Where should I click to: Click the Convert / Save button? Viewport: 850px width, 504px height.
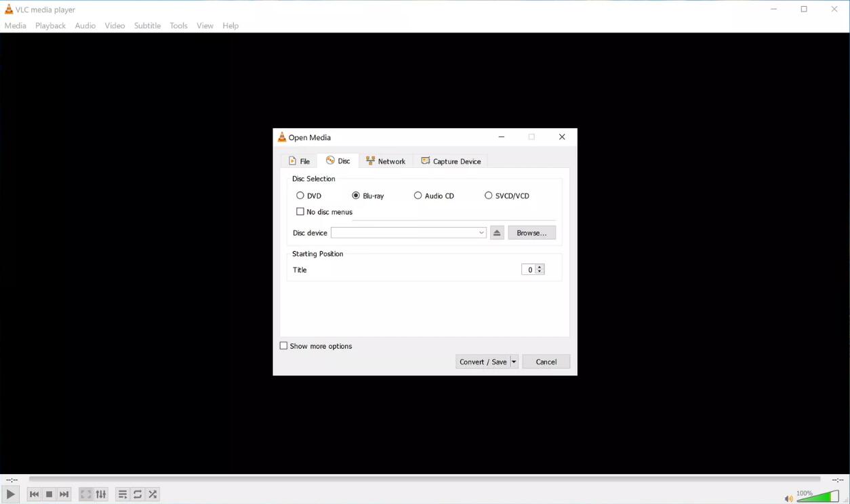tap(483, 362)
